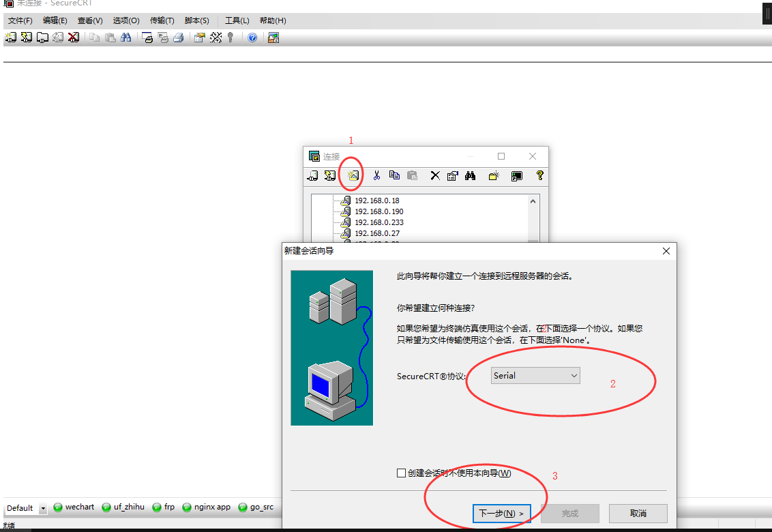Click the 取消 button in wizard
This screenshot has width=772, height=532.
coord(638,514)
